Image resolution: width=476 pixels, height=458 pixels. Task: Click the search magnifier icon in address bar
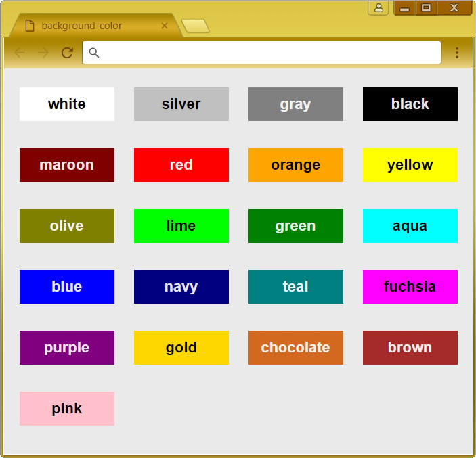coord(94,53)
